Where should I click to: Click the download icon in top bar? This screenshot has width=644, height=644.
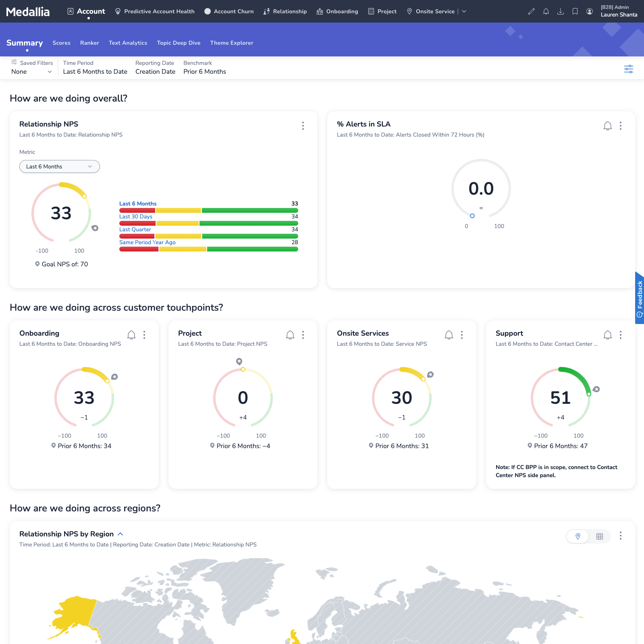pos(561,11)
